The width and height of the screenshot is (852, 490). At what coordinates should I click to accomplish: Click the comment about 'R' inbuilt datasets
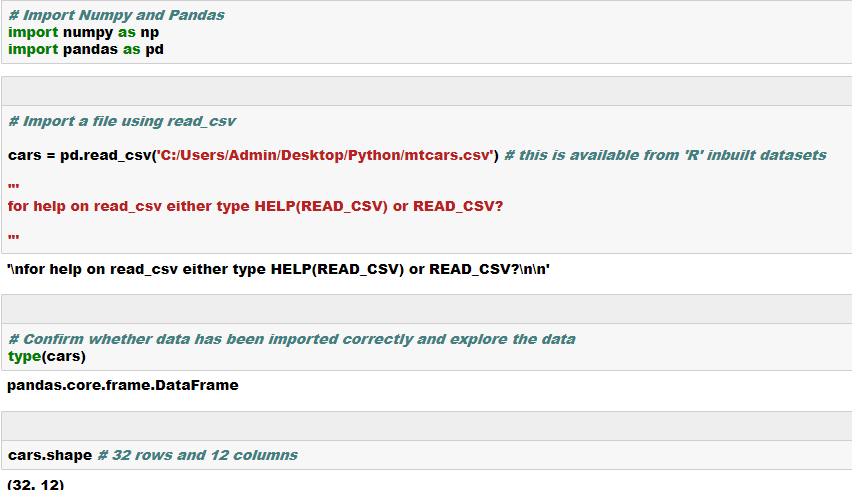(665, 155)
